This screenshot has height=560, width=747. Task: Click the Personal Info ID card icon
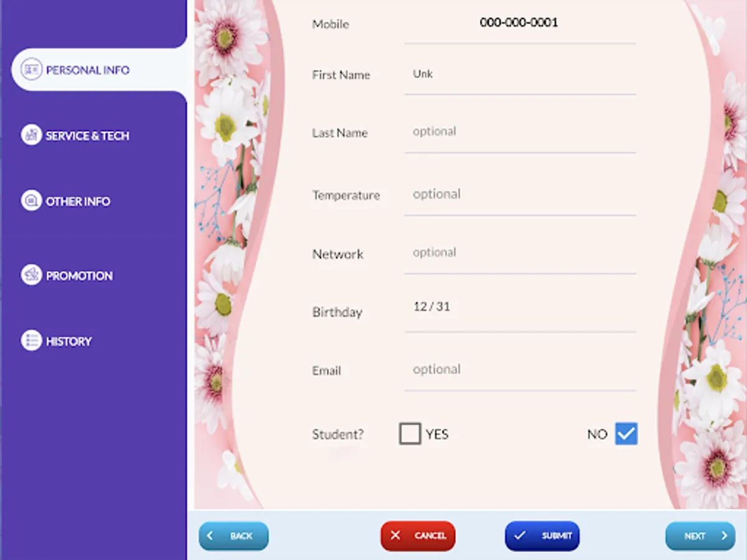pos(31,69)
